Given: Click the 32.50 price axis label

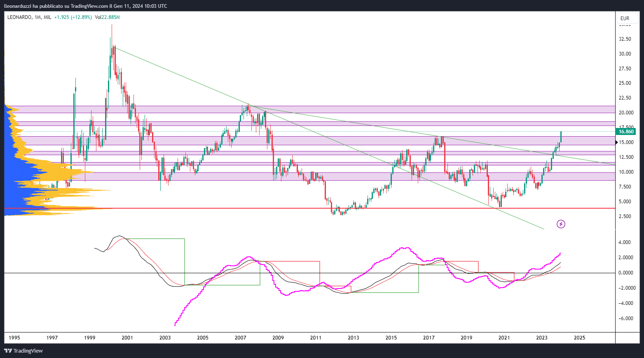Looking at the screenshot, I should 625,39.
